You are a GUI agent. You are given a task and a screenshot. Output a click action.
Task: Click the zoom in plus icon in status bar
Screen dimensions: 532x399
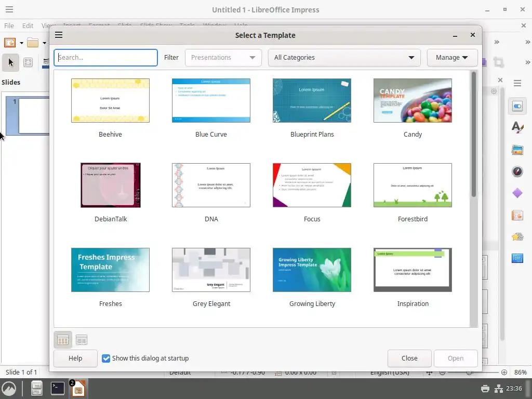tap(504, 372)
